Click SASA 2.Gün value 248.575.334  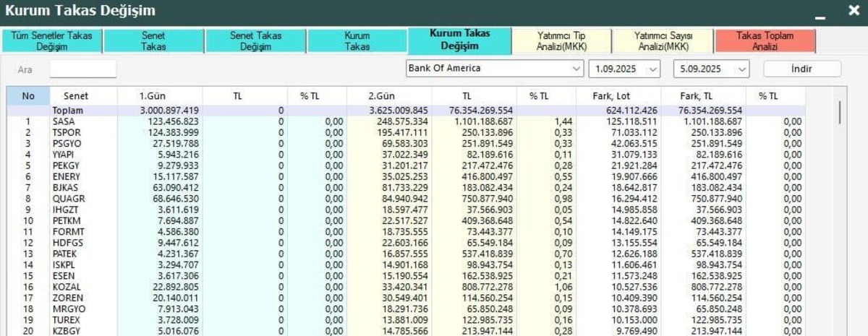point(402,121)
